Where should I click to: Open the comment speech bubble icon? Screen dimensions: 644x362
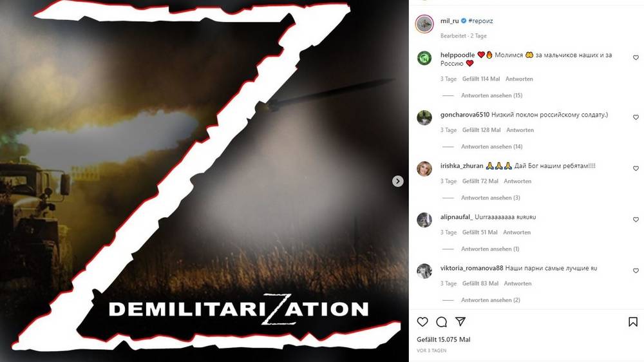pos(442,321)
